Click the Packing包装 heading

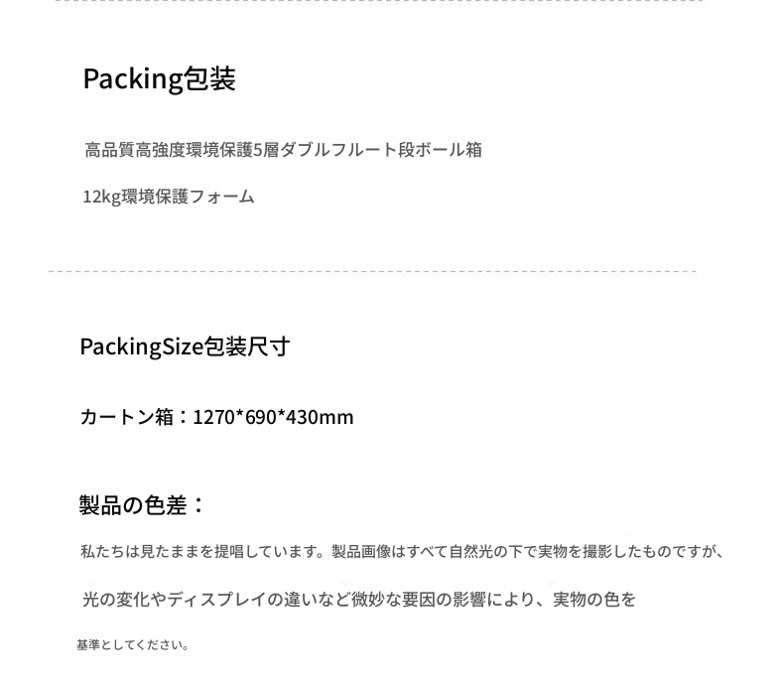(159, 78)
